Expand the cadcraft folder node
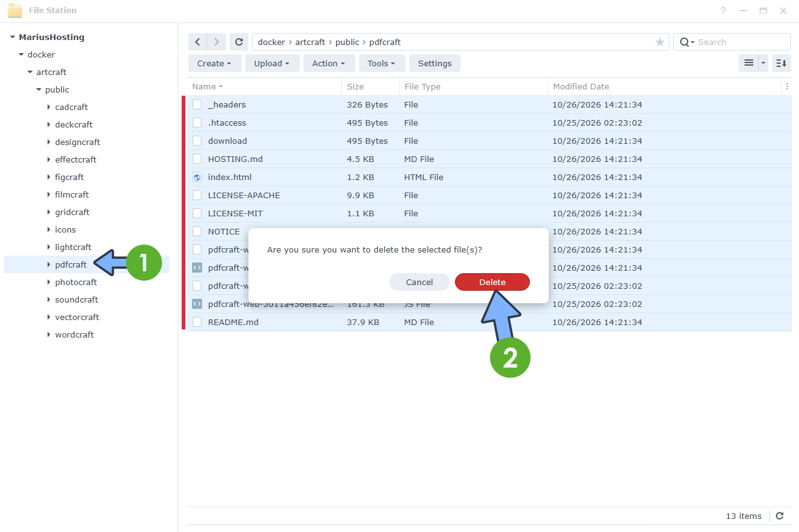The height and width of the screenshot is (532, 799). coord(49,107)
